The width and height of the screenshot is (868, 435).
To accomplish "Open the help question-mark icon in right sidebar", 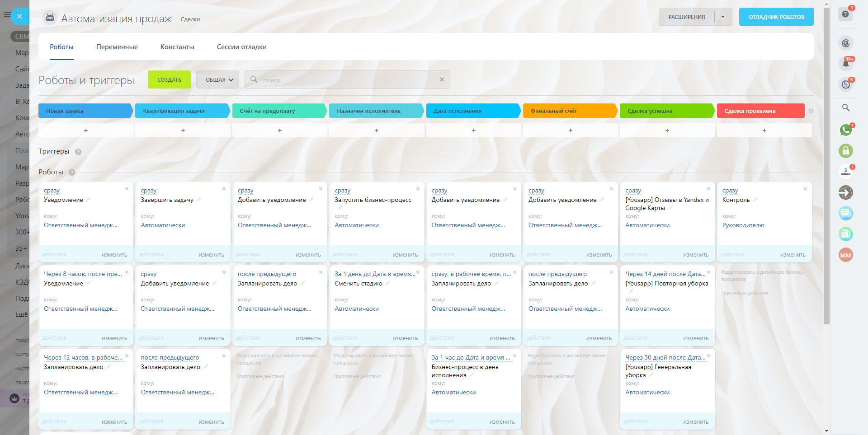I will pyautogui.click(x=845, y=14).
